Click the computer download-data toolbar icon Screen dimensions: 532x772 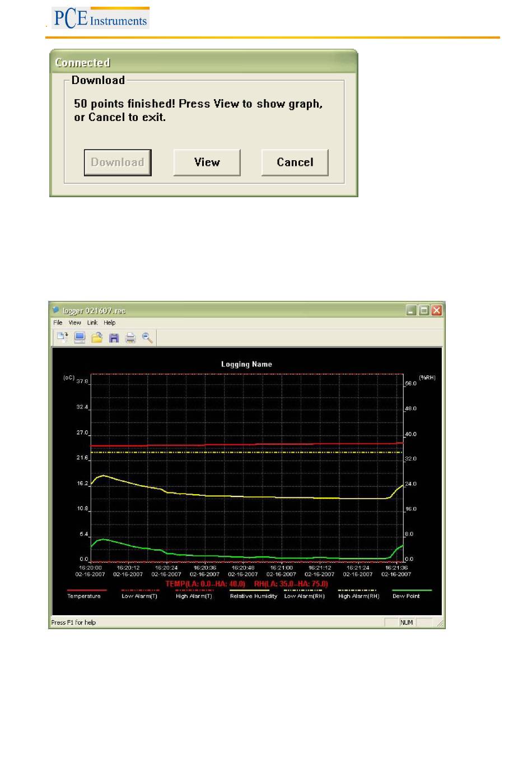click(x=80, y=338)
